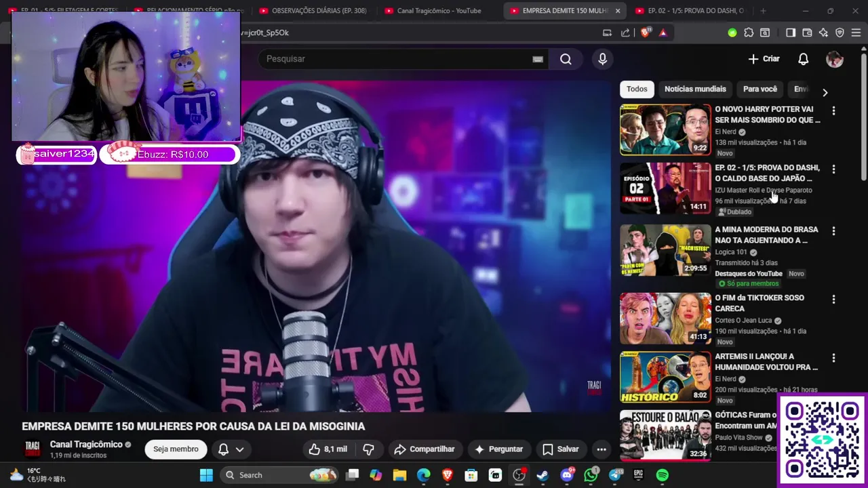Viewport: 868px width, 488px height.
Task: Open options menu for O NOVO HARRY POTTER video
Action: (x=833, y=110)
